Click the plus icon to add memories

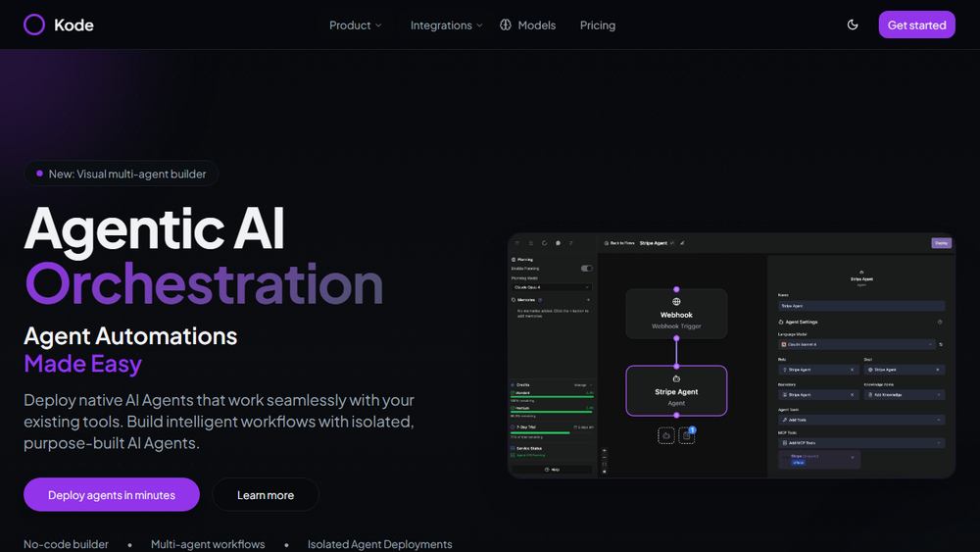588,300
